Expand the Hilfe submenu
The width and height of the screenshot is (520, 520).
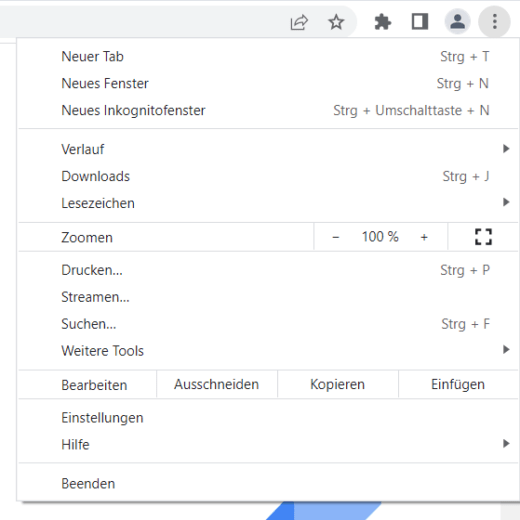tap(268, 444)
